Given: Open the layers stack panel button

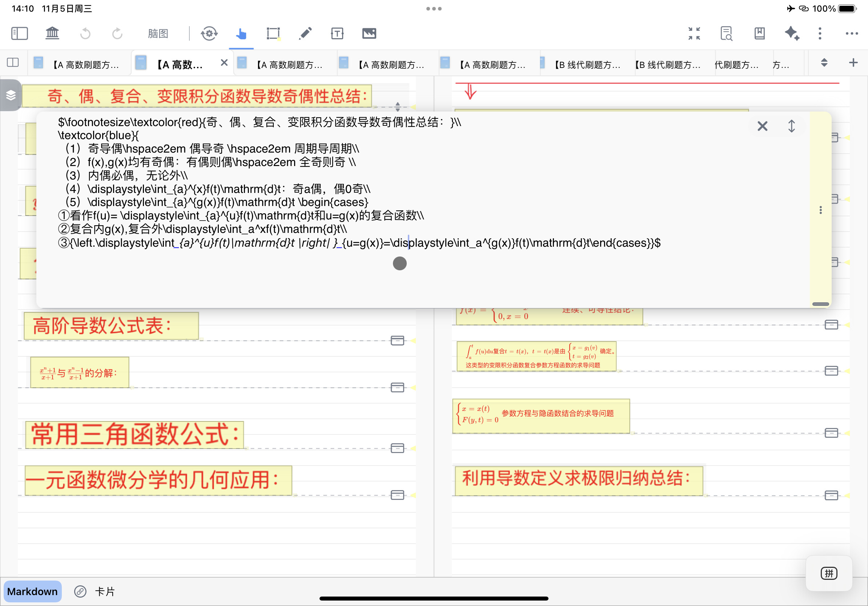Looking at the screenshot, I should [11, 95].
